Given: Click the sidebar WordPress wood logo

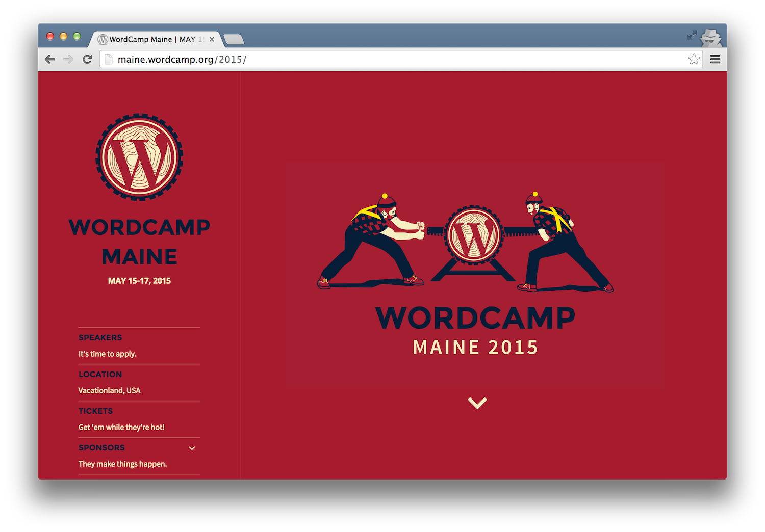Looking at the screenshot, I should [x=139, y=157].
